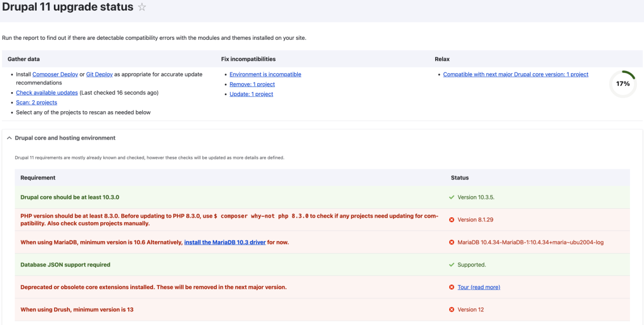Click the green checkmark beside Version 10.3.5
This screenshot has width=644, height=325.
click(x=451, y=197)
